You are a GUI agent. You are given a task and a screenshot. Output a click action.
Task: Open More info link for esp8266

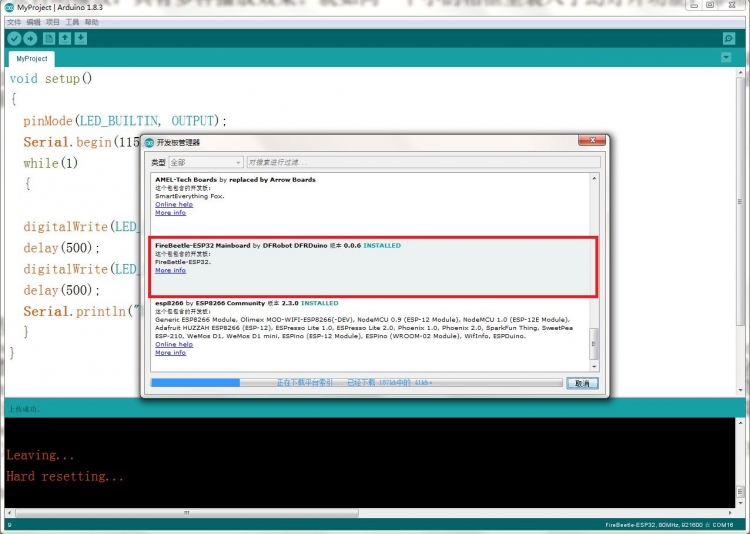tap(170, 353)
